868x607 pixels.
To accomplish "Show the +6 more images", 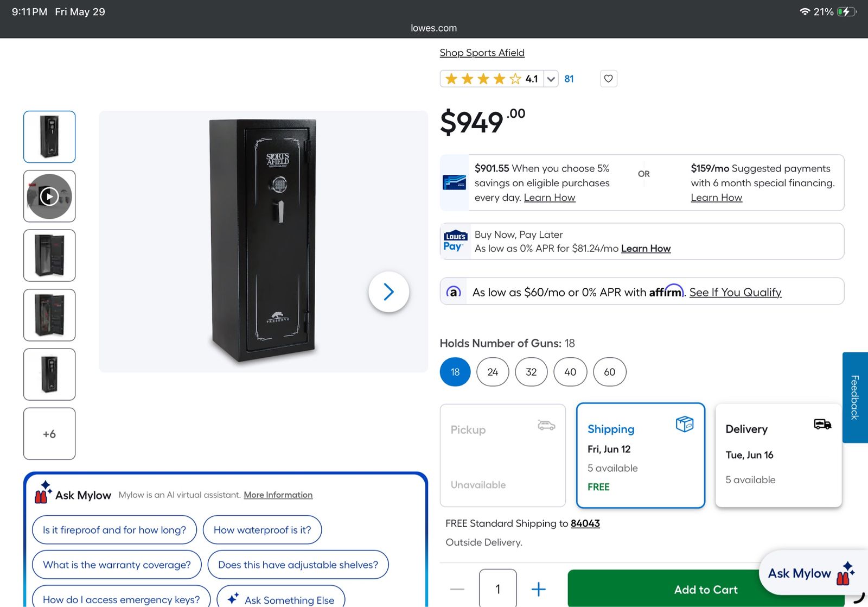I will point(49,434).
